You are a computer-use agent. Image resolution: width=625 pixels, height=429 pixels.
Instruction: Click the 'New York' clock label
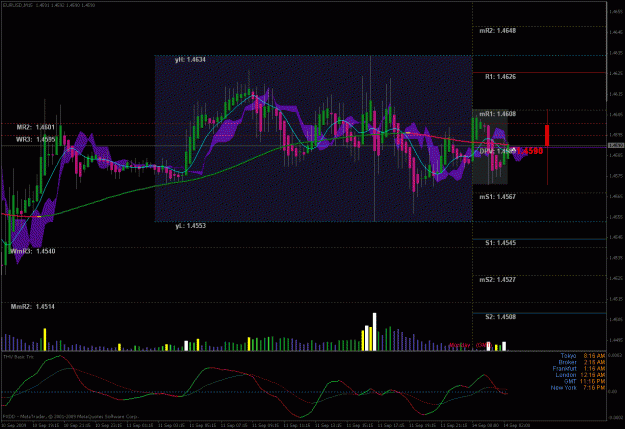coord(564,388)
